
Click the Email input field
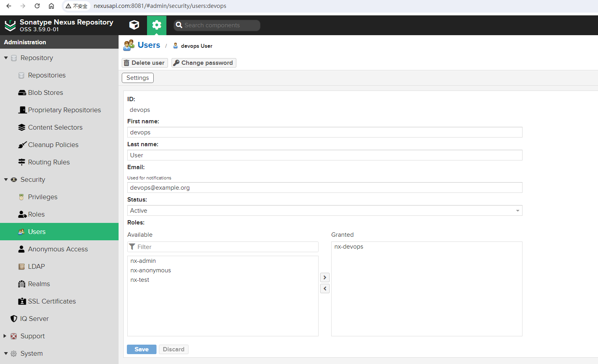[325, 187]
